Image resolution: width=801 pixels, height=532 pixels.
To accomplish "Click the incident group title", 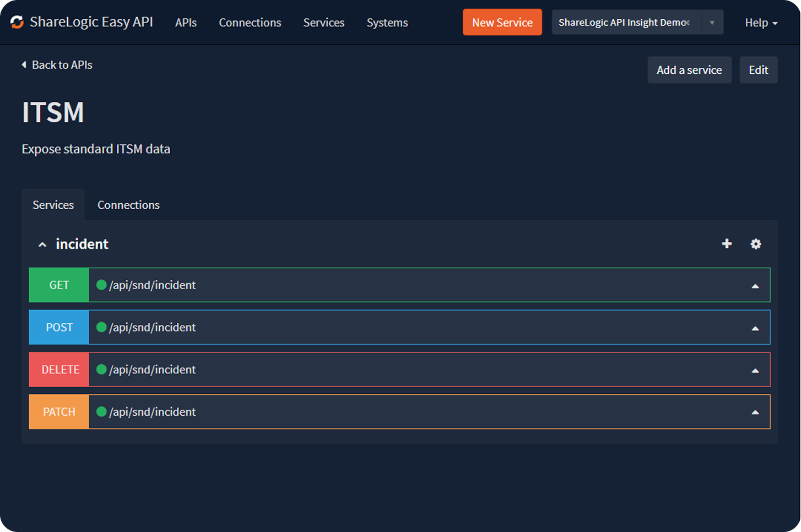I will coord(82,244).
